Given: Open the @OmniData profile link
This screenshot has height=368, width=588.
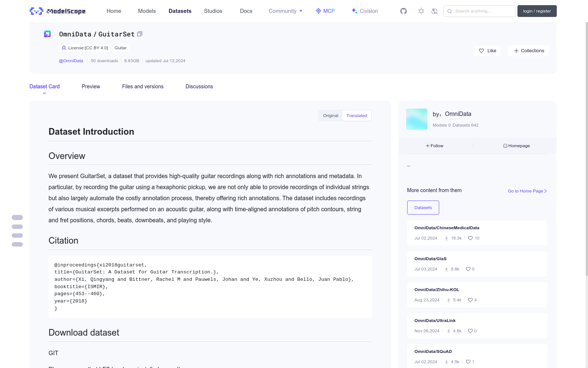Looking at the screenshot, I should click(x=71, y=61).
